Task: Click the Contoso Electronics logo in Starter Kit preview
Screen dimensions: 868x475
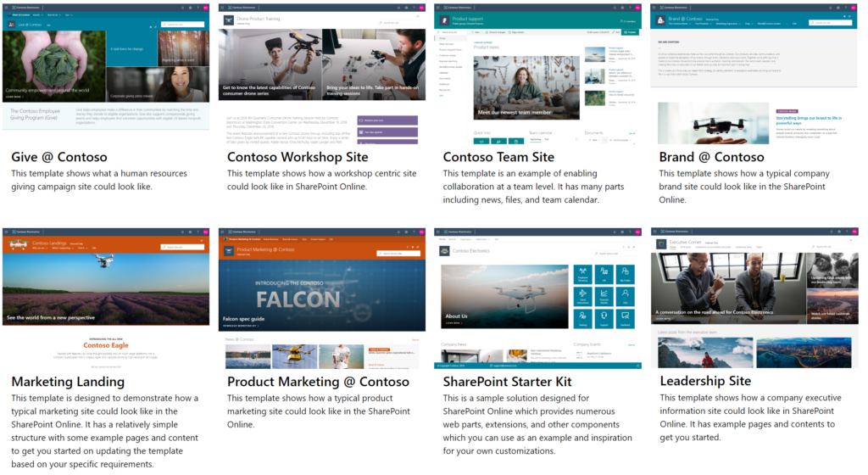Action: click(444, 250)
